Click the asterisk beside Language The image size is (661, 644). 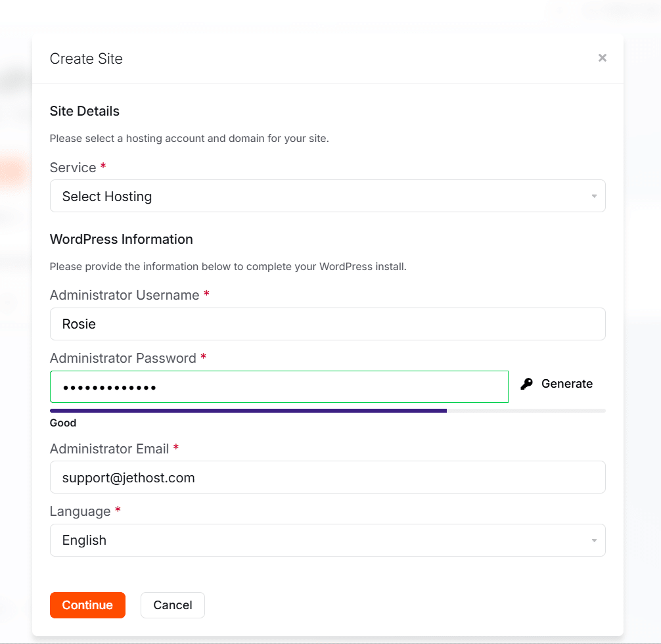[x=118, y=511]
